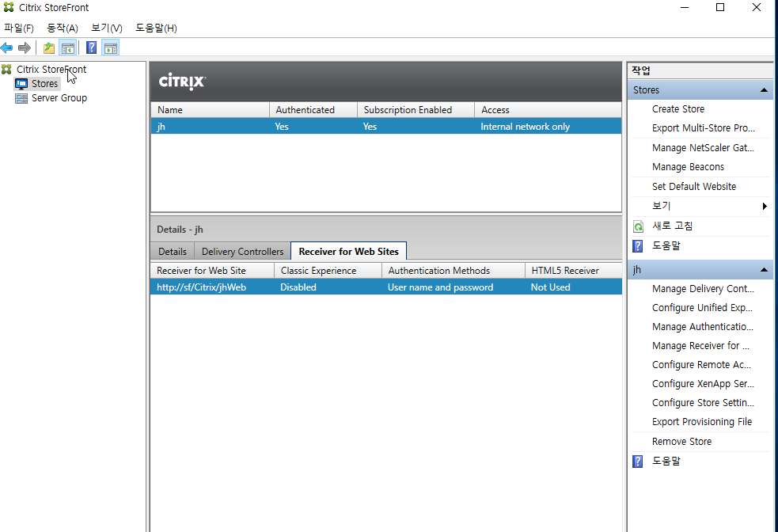The height and width of the screenshot is (532, 778).
Task: Open Configure XenApp Services action
Action: coord(703,384)
